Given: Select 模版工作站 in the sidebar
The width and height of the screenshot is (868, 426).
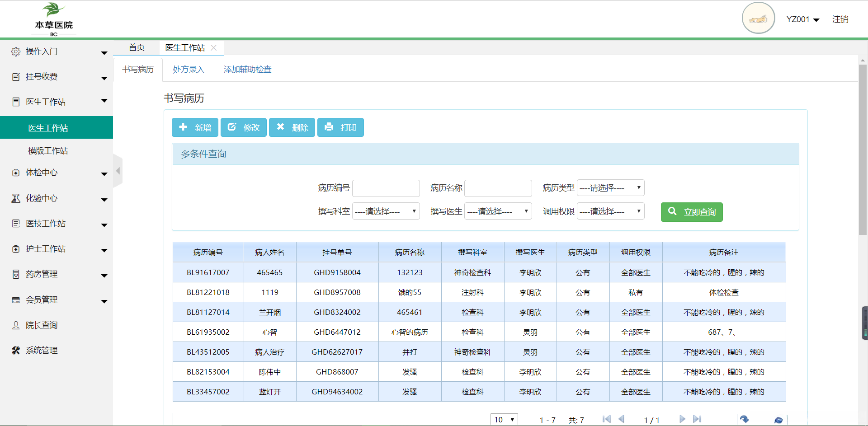Looking at the screenshot, I should coord(48,151).
